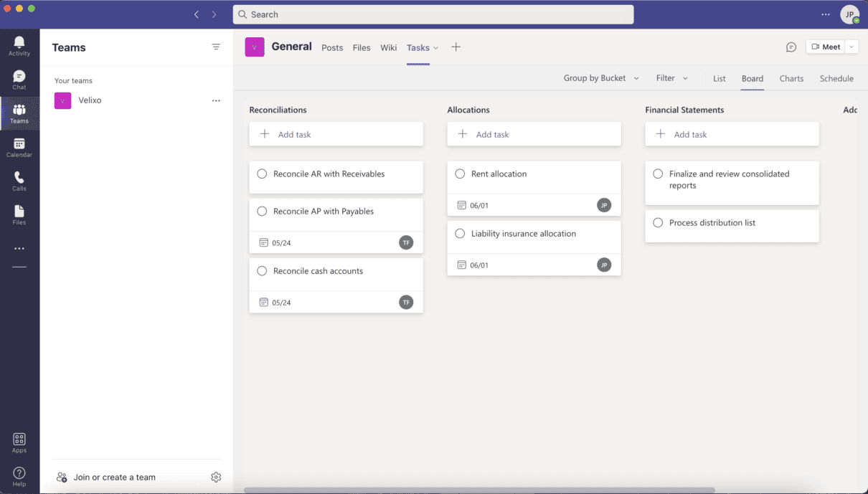Click the add tab plus icon
Viewport: 868px width, 494px height.
coord(456,47)
